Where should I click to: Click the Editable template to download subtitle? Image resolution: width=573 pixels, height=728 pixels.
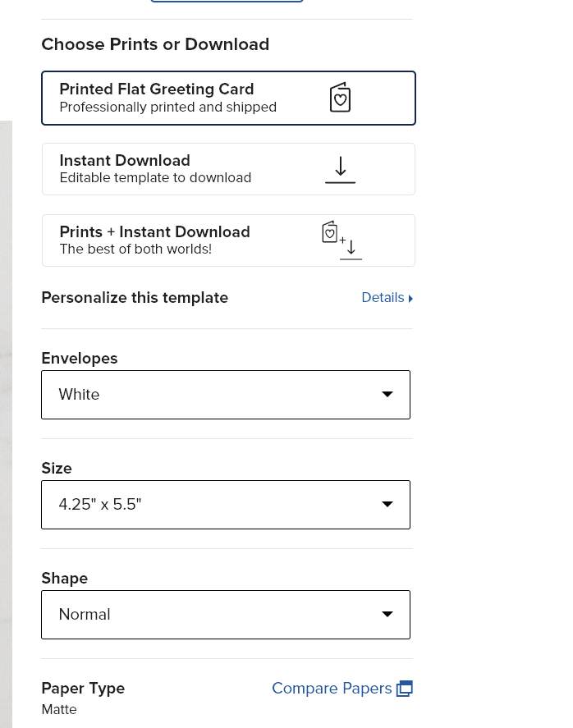155,178
